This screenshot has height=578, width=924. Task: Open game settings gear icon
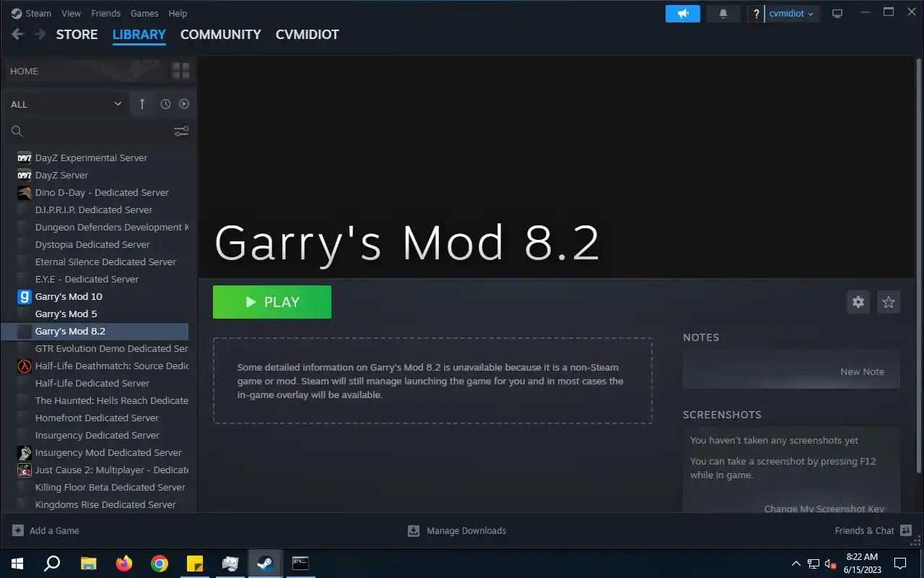(x=858, y=302)
